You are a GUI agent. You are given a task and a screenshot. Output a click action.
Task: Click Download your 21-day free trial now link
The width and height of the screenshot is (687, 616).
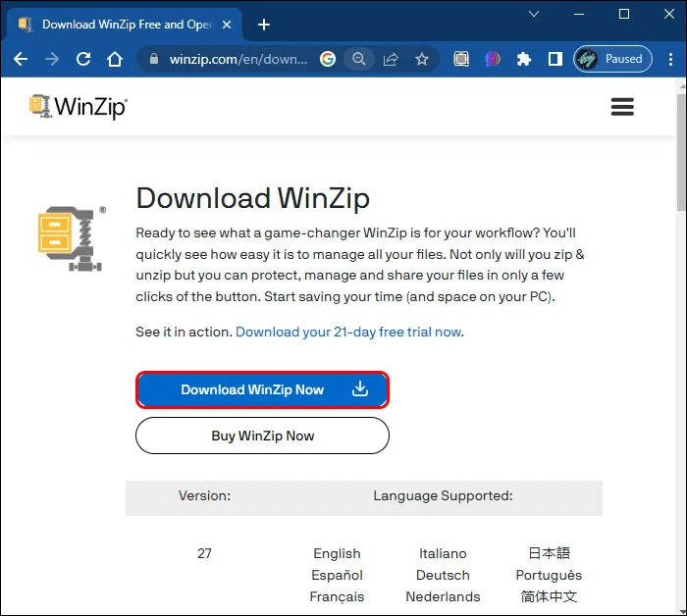click(x=348, y=332)
